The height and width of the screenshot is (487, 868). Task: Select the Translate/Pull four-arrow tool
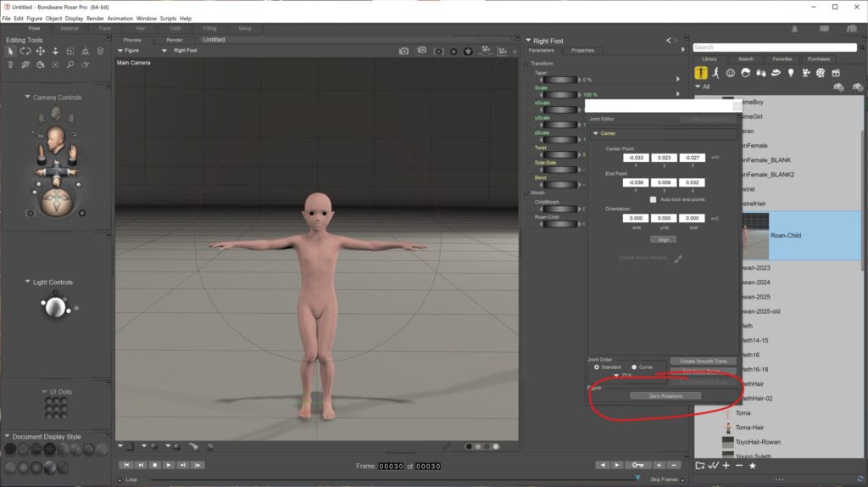click(x=41, y=51)
